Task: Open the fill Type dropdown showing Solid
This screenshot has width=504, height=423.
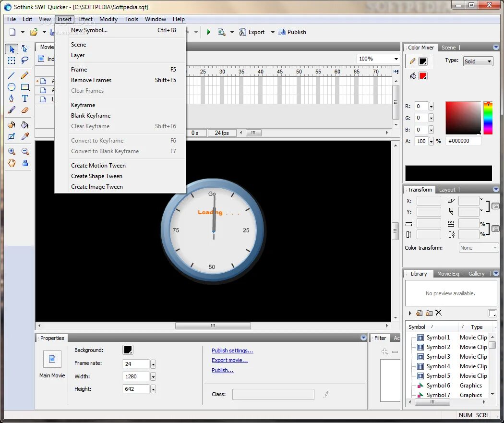Action: pyautogui.click(x=478, y=61)
